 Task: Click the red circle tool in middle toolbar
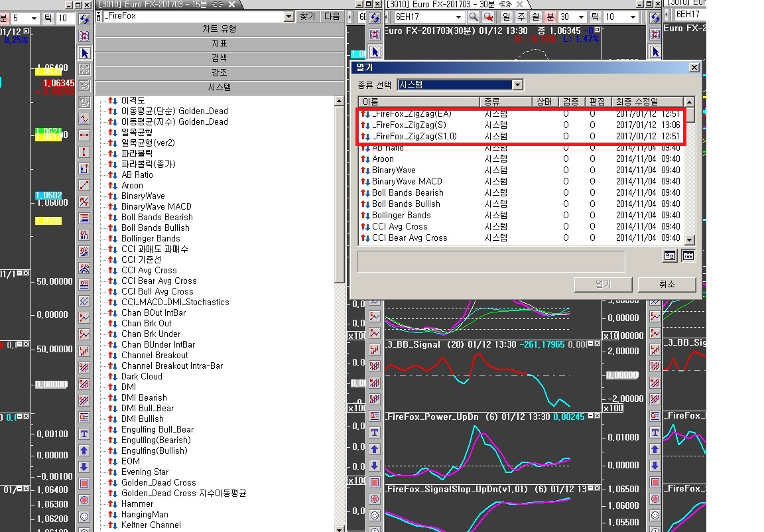(375, 499)
